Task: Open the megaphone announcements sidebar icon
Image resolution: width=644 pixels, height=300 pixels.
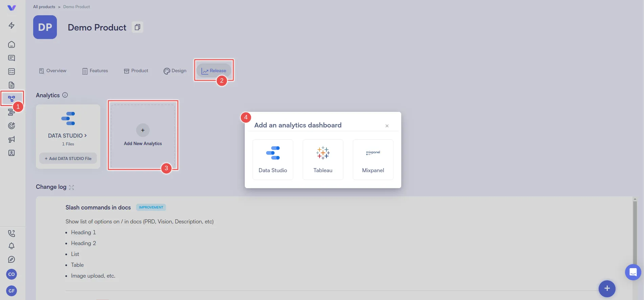Action: coord(12,139)
